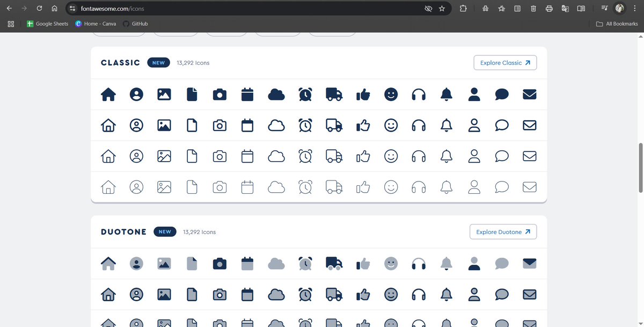Expand the All Bookmarks folder
This screenshot has width=644, height=327.
[617, 24]
